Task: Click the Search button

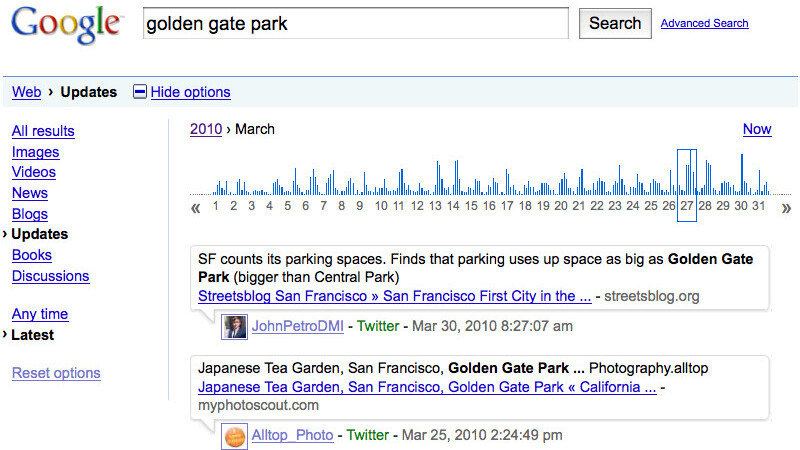Action: coord(614,23)
